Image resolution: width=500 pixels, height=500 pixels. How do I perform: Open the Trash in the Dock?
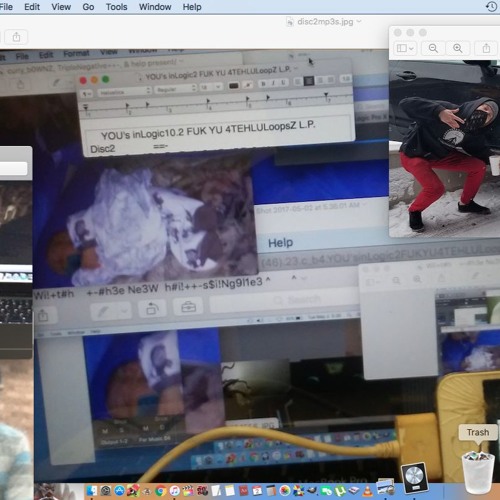click(x=478, y=472)
